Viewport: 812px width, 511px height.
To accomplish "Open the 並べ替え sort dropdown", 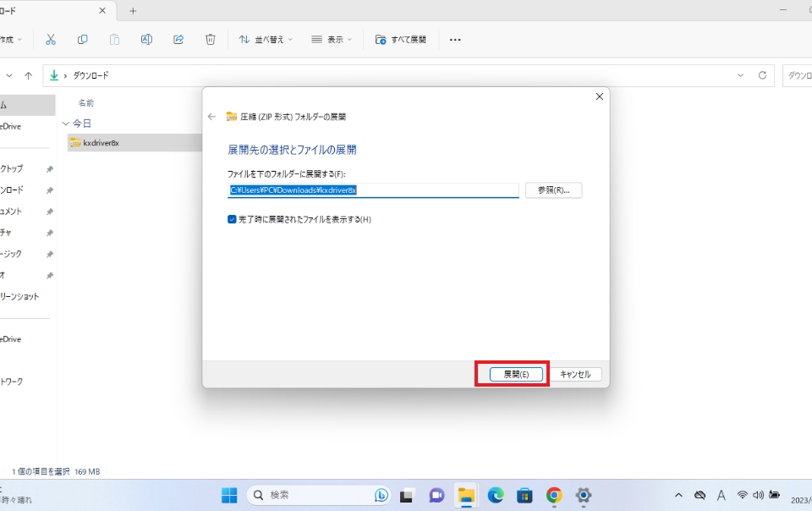I will coord(266,40).
